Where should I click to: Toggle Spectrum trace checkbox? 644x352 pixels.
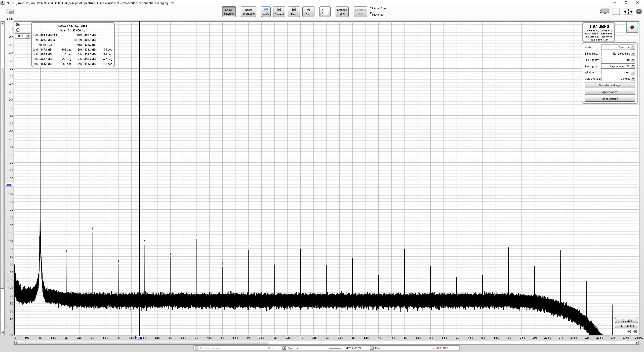pos(284,348)
